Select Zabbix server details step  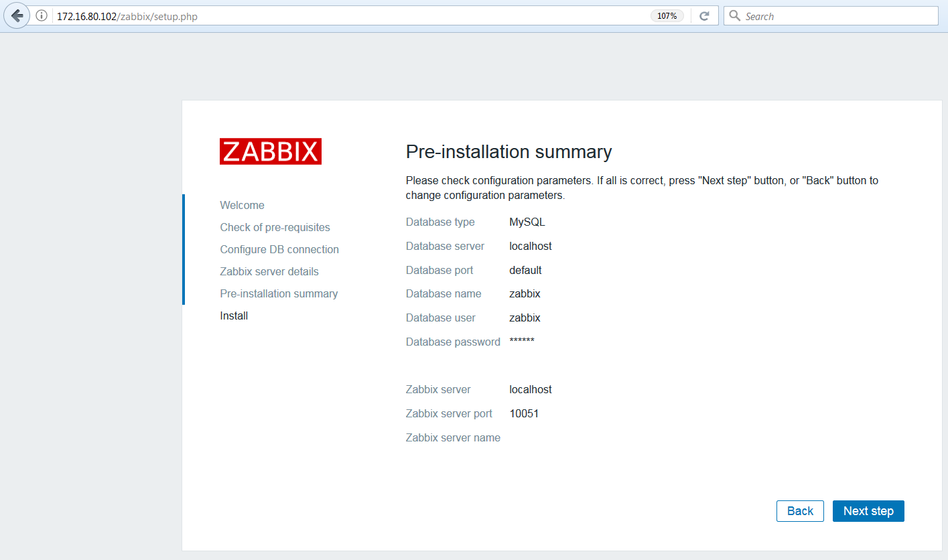click(x=269, y=271)
